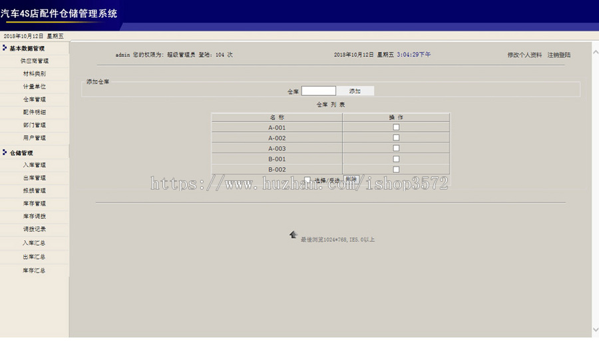Select the A-001 name cell

coord(277,128)
